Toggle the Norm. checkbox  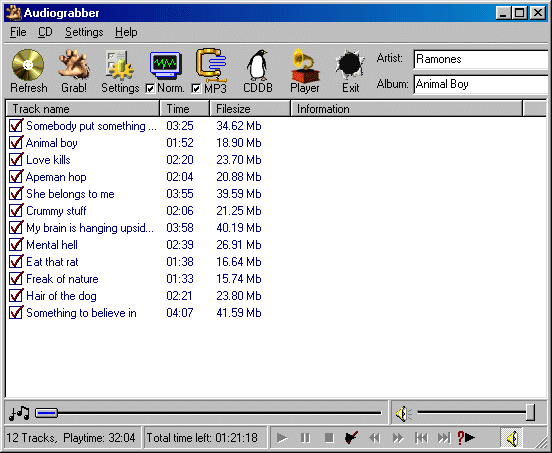pyautogui.click(x=150, y=89)
